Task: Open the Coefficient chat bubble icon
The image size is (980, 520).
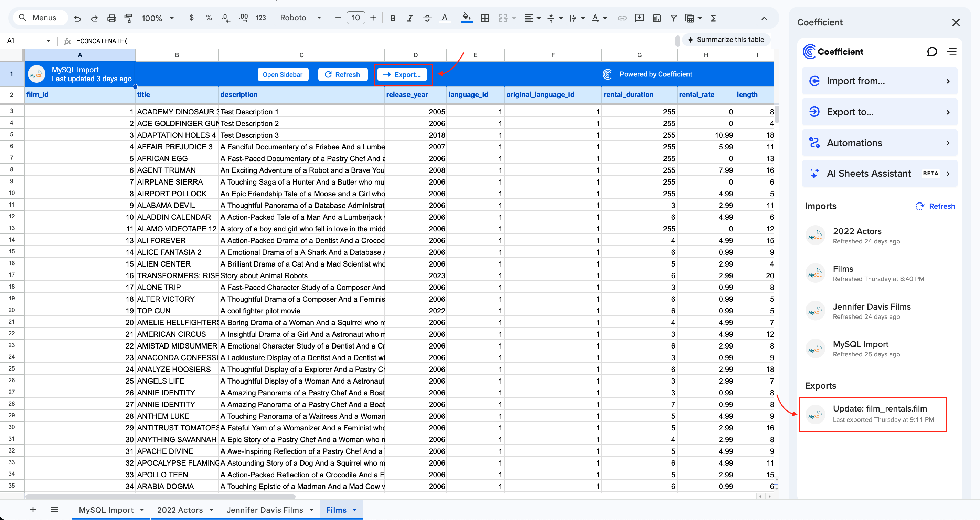Action: point(932,52)
